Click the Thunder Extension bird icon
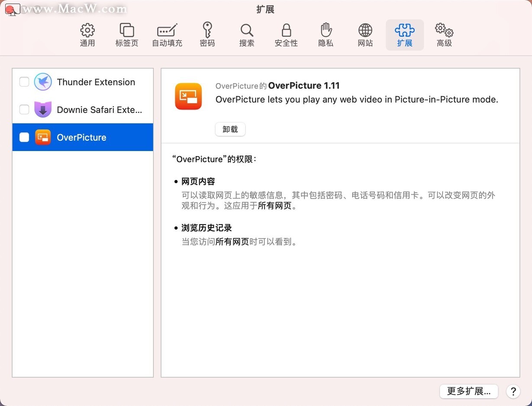Screen dimensions: 532x406 click(43, 82)
